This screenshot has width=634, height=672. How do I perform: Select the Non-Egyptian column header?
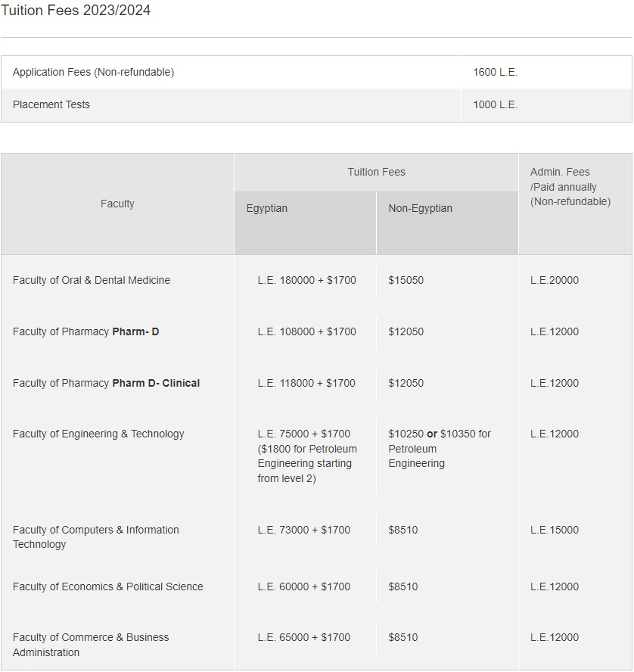pos(420,208)
